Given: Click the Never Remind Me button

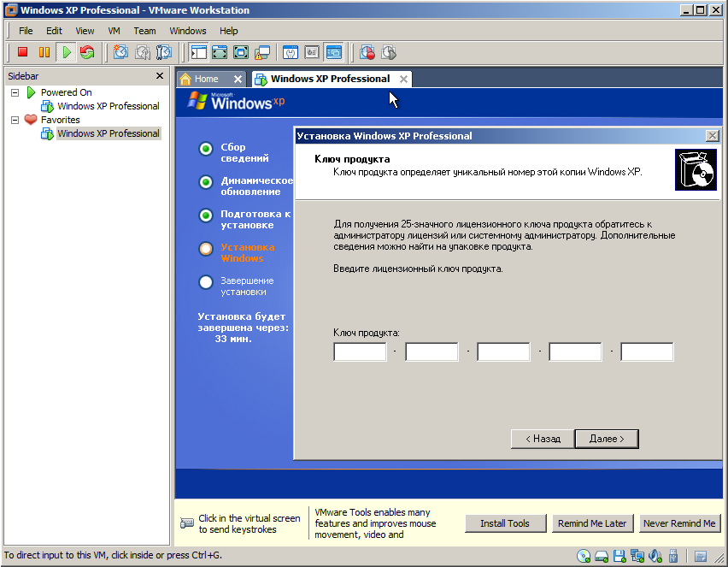Looking at the screenshot, I should [679, 523].
